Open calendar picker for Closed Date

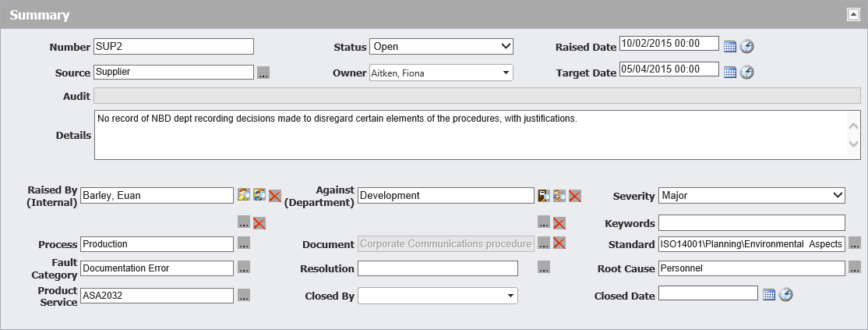pos(769,294)
